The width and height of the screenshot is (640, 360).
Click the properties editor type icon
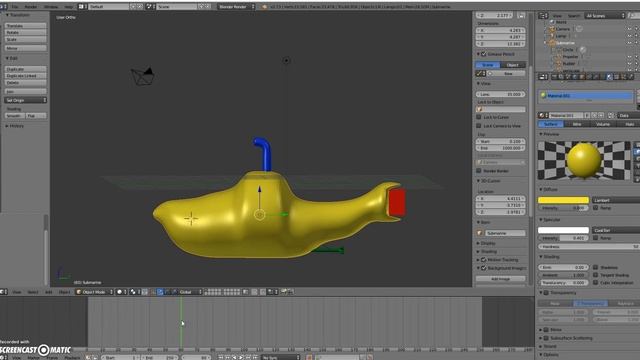click(x=542, y=77)
